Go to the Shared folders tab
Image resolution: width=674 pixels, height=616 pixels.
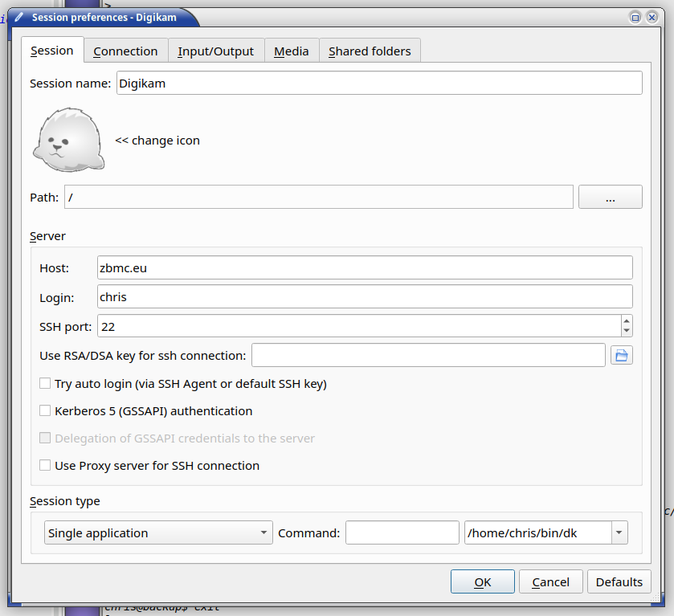click(x=370, y=51)
